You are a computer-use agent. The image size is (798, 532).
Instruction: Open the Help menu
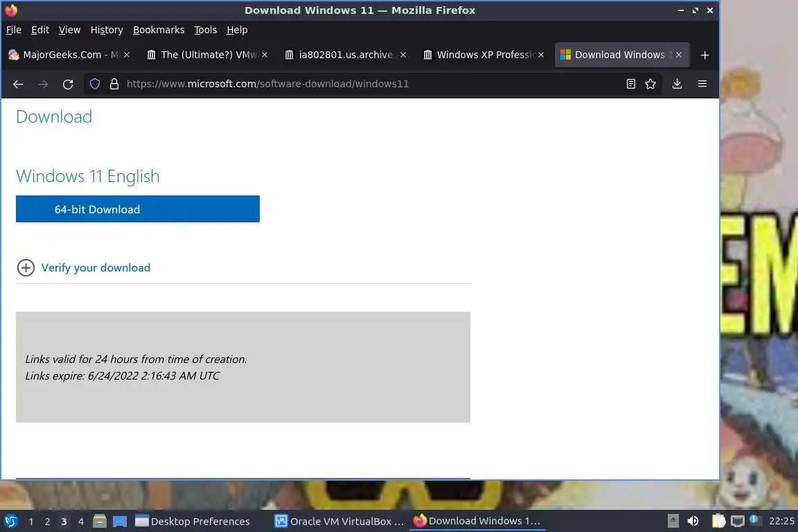click(237, 30)
